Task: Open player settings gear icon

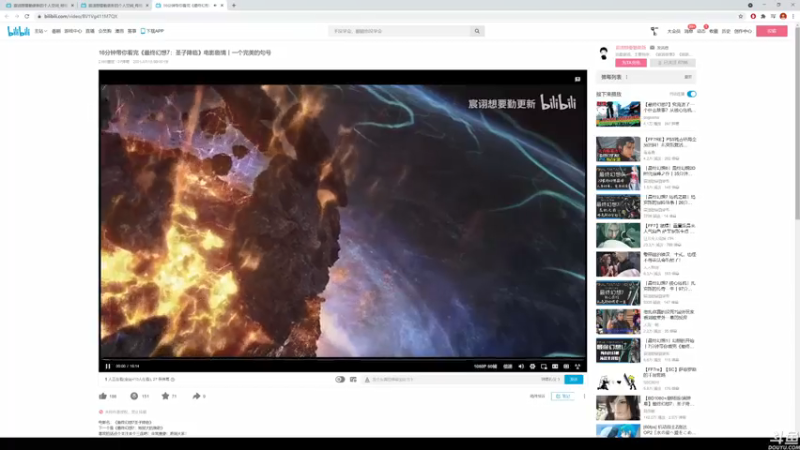Action: [x=532, y=366]
